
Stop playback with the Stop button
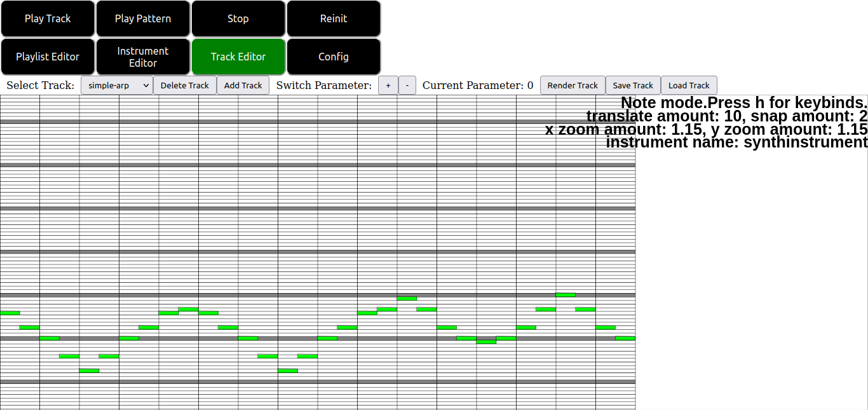coord(238,18)
